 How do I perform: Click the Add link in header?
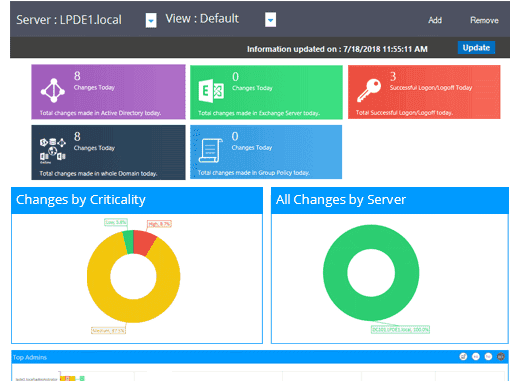(435, 20)
